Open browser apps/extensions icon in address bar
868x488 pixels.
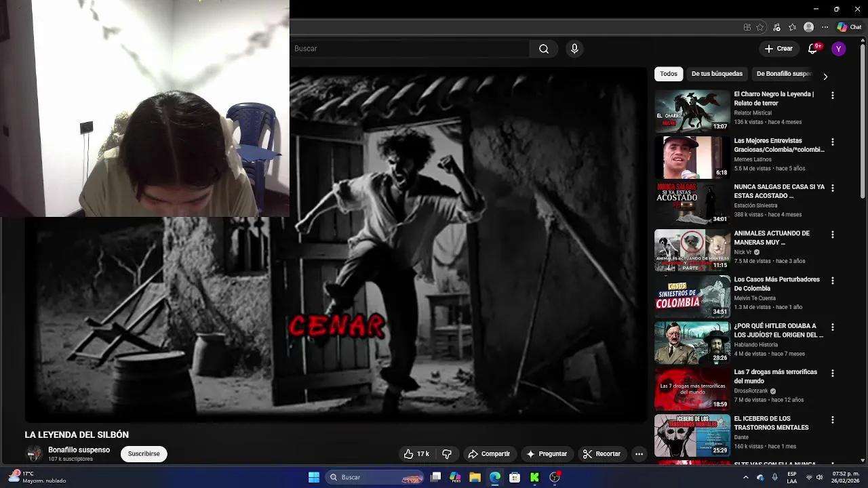pyautogui.click(x=747, y=27)
